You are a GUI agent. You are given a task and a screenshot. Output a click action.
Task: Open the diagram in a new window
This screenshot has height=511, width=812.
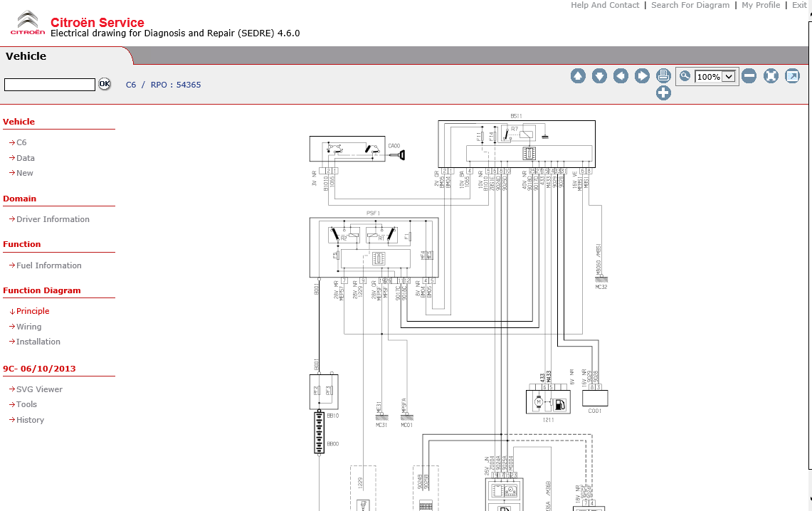click(x=792, y=76)
